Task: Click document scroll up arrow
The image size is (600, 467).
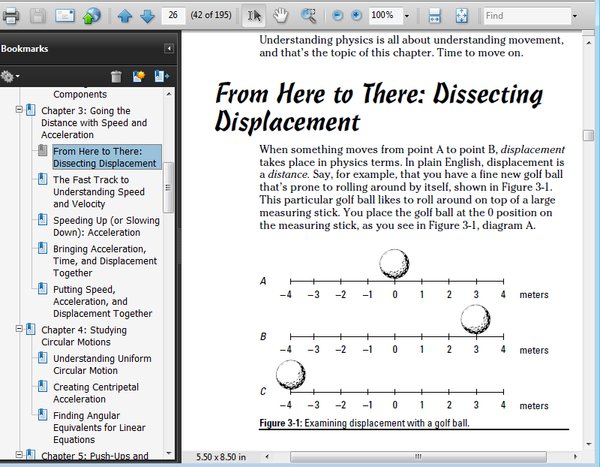Action: [x=589, y=43]
